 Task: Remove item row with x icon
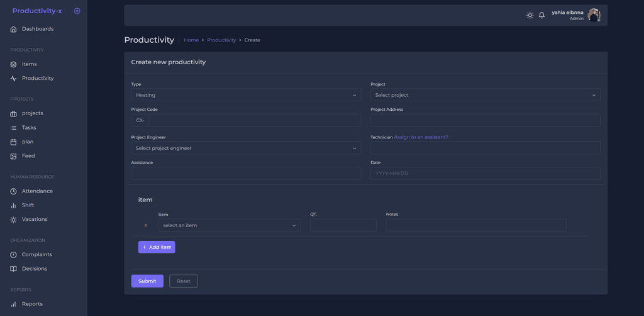145,225
